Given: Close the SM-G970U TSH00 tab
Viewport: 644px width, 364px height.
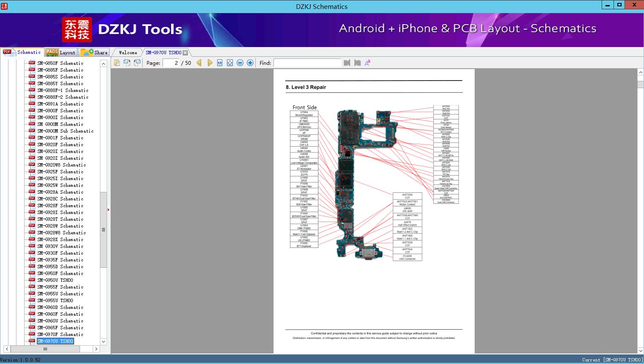Looking at the screenshot, I should tap(185, 53).
